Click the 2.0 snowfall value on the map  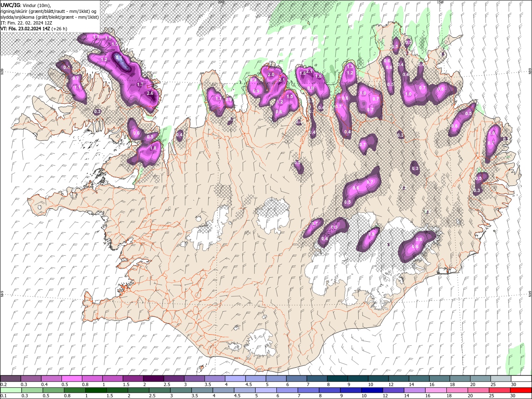point(271,74)
